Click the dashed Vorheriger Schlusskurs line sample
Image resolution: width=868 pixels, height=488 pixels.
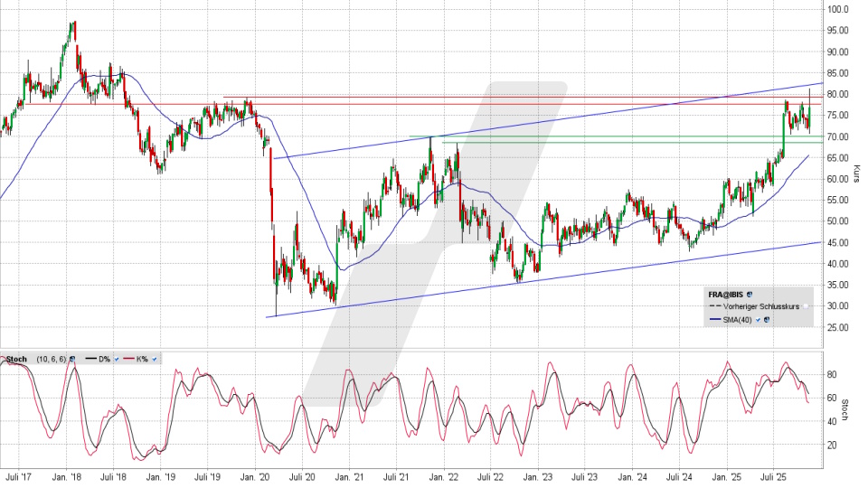(x=715, y=307)
